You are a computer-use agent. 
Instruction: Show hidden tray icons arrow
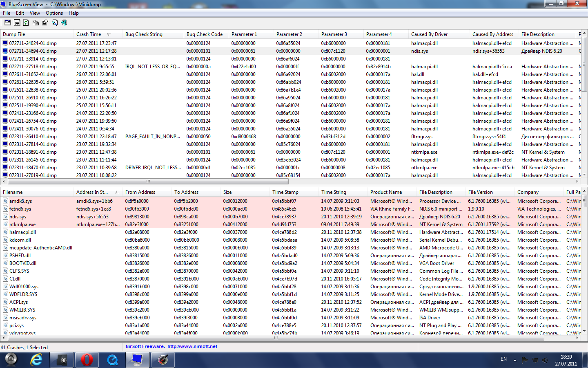point(515,360)
